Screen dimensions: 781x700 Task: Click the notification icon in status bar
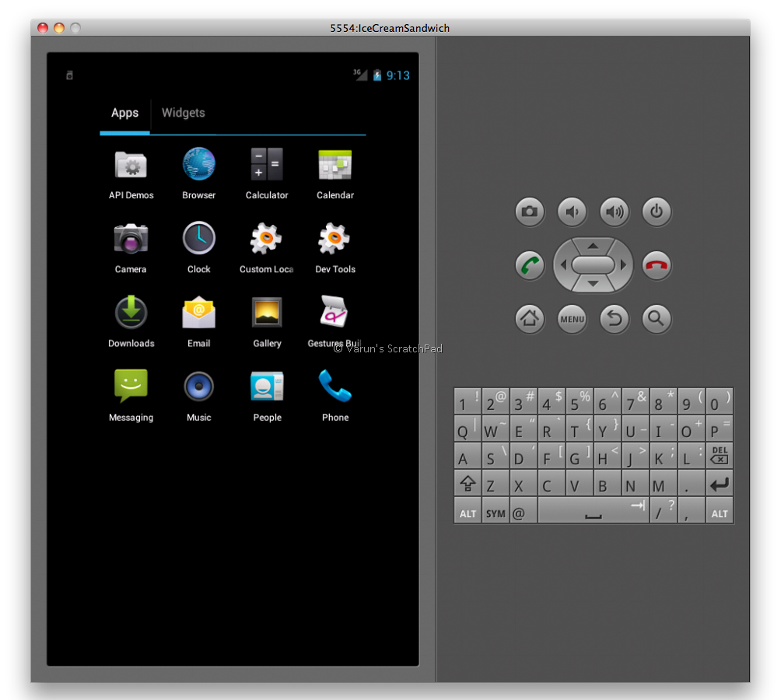pyautogui.click(x=70, y=75)
